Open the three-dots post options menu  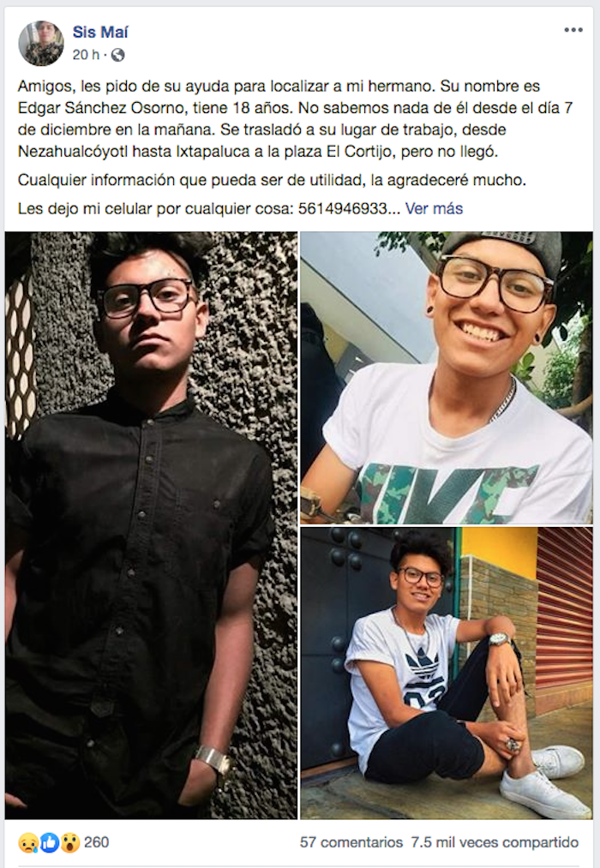(573, 30)
